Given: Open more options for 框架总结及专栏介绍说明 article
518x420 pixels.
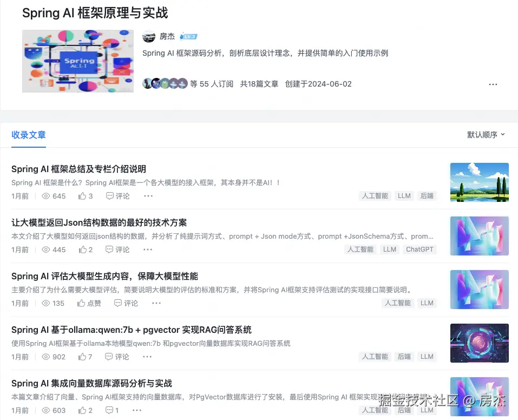Looking at the screenshot, I should (x=148, y=196).
